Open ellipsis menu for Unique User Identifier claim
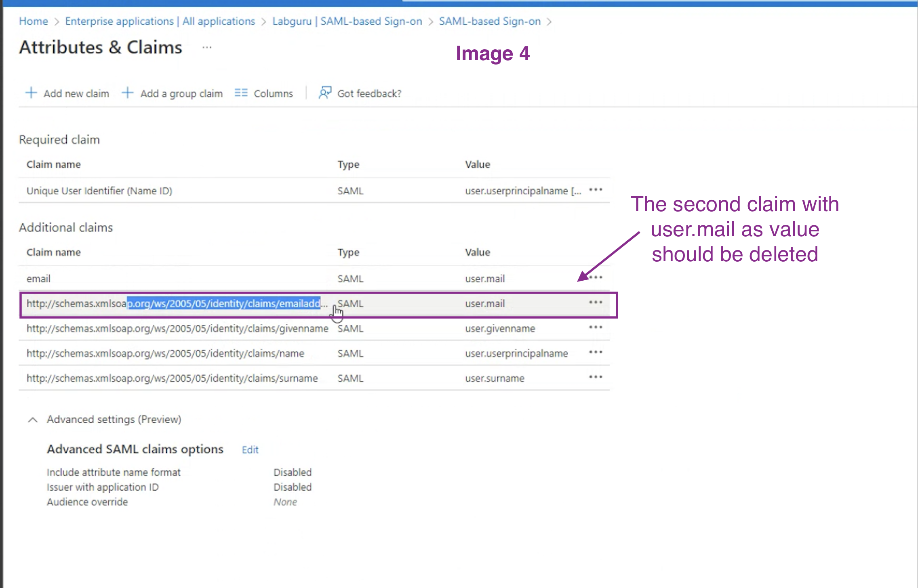Image resolution: width=918 pixels, height=588 pixels. coord(596,190)
